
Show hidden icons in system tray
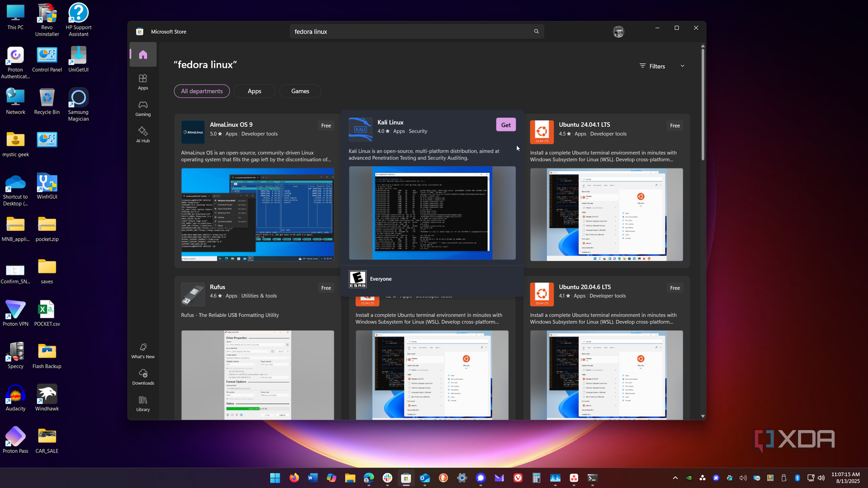[x=675, y=478]
